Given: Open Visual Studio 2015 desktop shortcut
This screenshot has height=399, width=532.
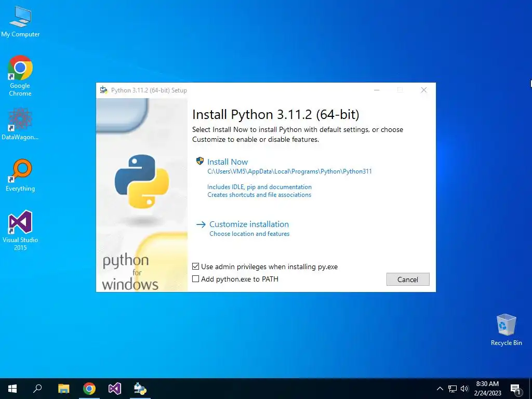Looking at the screenshot, I should coord(20,230).
